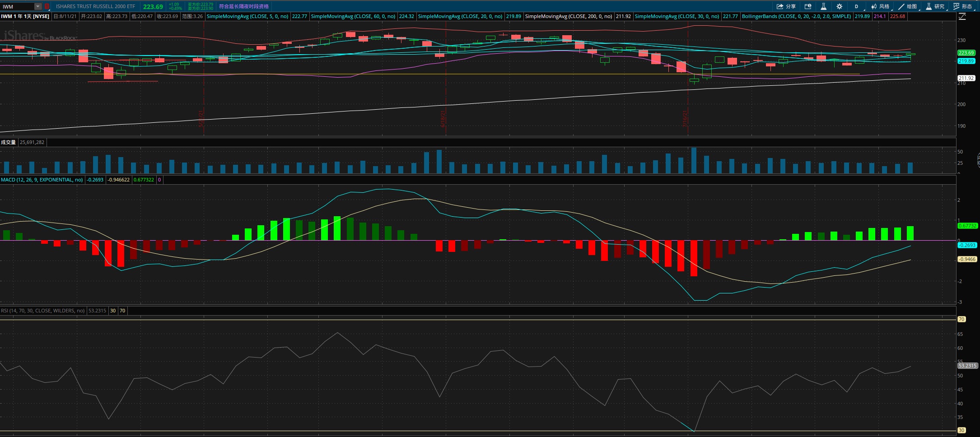
Task: Open chart settings gear icon
Action: [839, 6]
